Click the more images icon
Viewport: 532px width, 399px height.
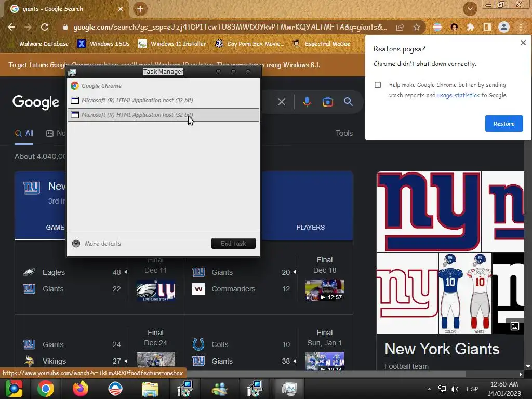tap(515, 326)
